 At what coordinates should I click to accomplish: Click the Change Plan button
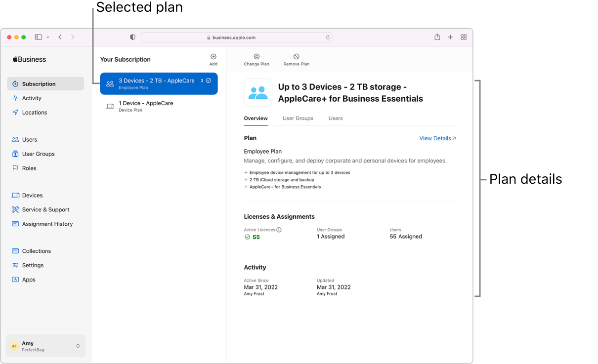point(256,60)
